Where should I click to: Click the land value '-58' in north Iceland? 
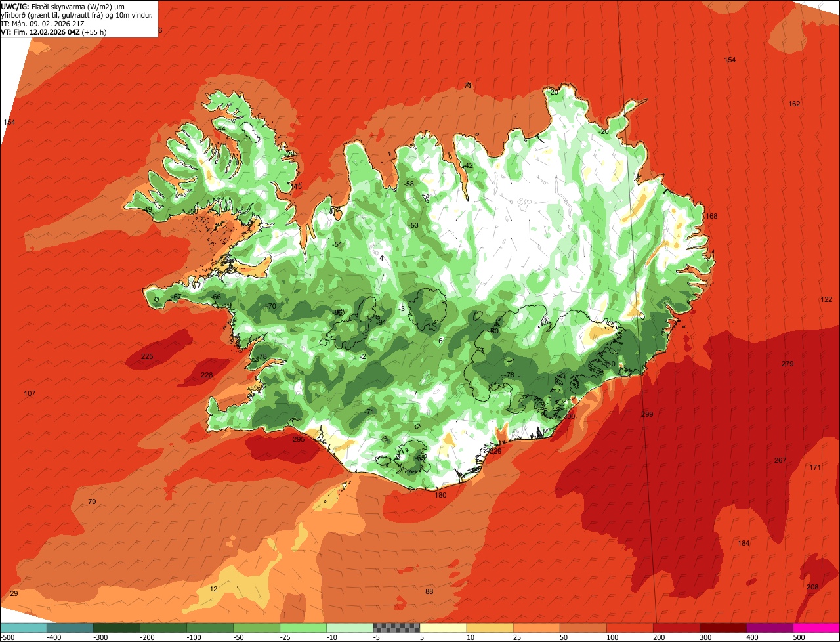pyautogui.click(x=409, y=184)
